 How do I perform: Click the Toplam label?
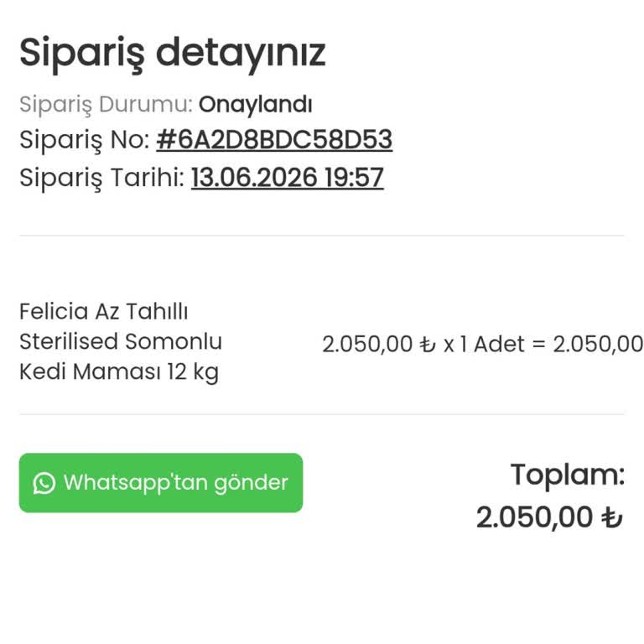tap(568, 475)
